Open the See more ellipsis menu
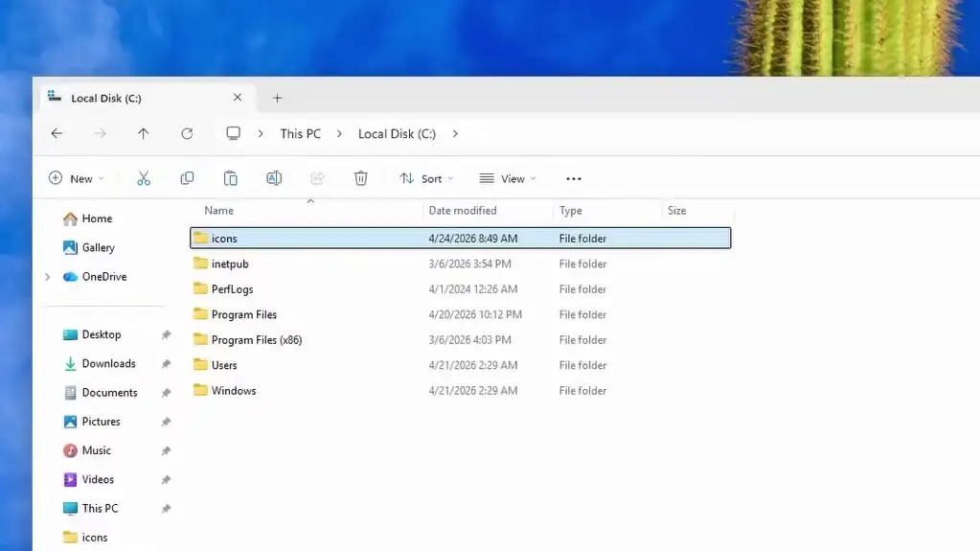This screenshot has height=551, width=980. [574, 179]
